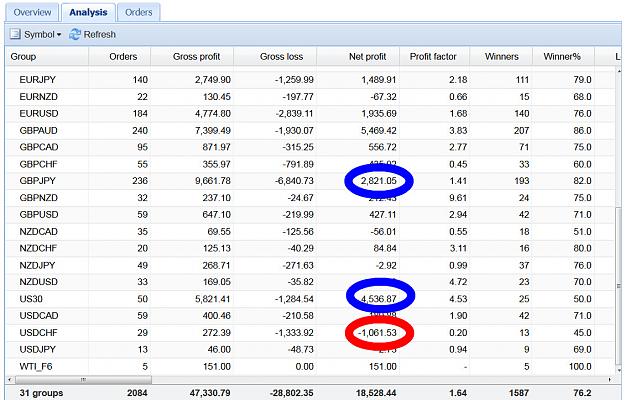This screenshot has width=625, height=400.
Task: Sort by Profit factor column header
Action: click(x=434, y=57)
